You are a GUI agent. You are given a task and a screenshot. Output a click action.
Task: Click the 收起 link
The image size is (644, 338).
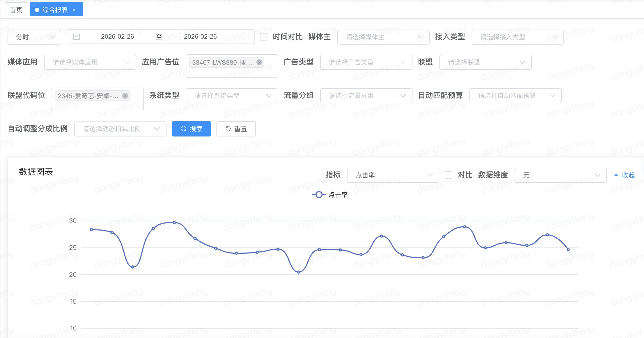[x=628, y=175]
